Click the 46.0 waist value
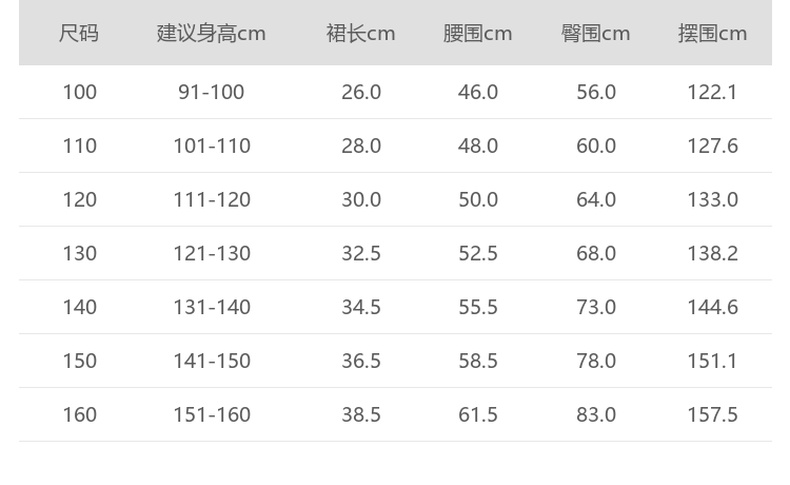This screenshot has height=485, width=790. tap(478, 92)
